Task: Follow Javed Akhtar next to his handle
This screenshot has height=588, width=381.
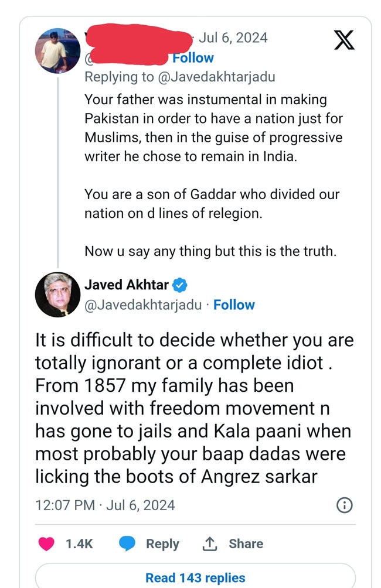Action: click(x=234, y=305)
